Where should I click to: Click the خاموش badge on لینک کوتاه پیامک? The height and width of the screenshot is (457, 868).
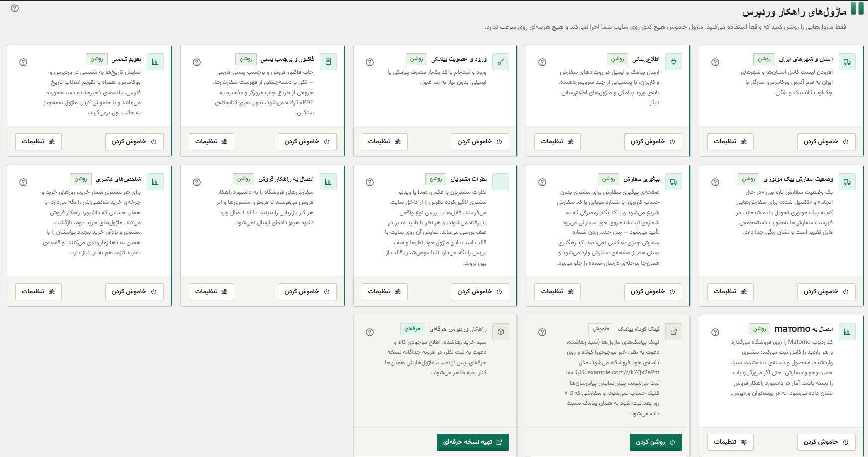pos(601,329)
